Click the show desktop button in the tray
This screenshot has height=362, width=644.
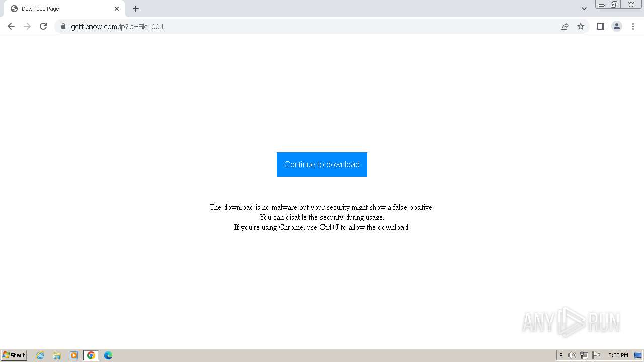[638, 355]
